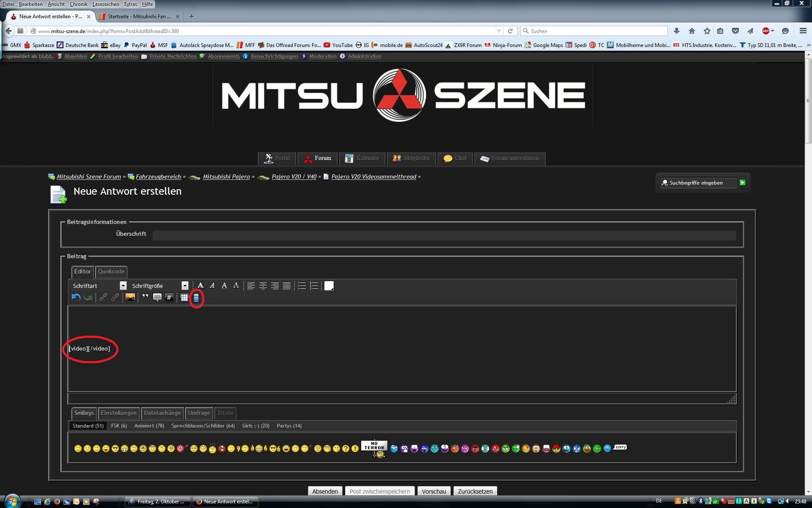Open the Extras menu

coord(130,4)
